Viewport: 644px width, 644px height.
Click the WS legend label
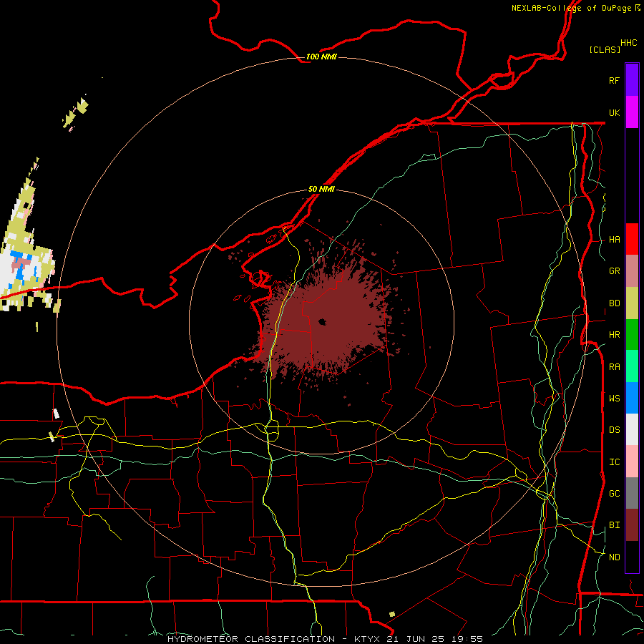tap(614, 399)
